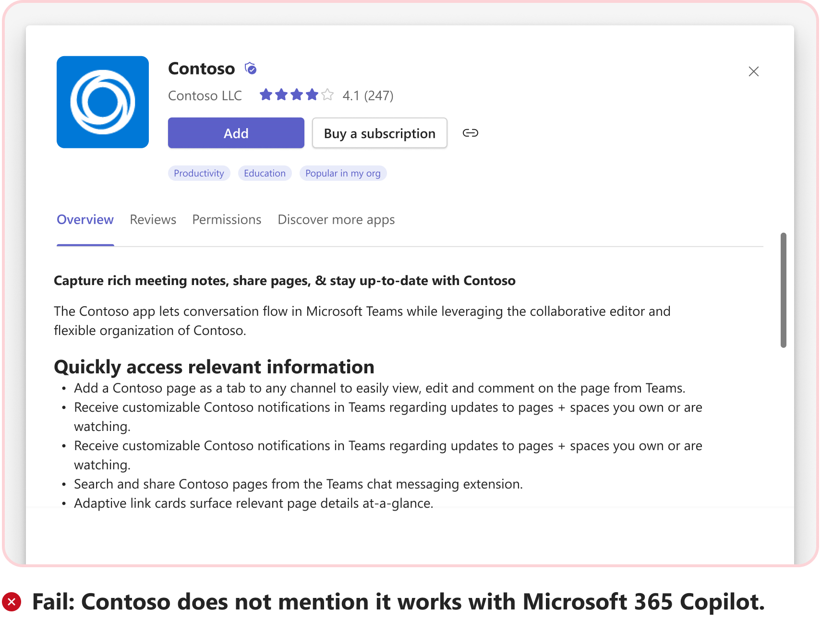Select the Discover more apps tab
Viewport: 821px width, 644px height.
[336, 219]
